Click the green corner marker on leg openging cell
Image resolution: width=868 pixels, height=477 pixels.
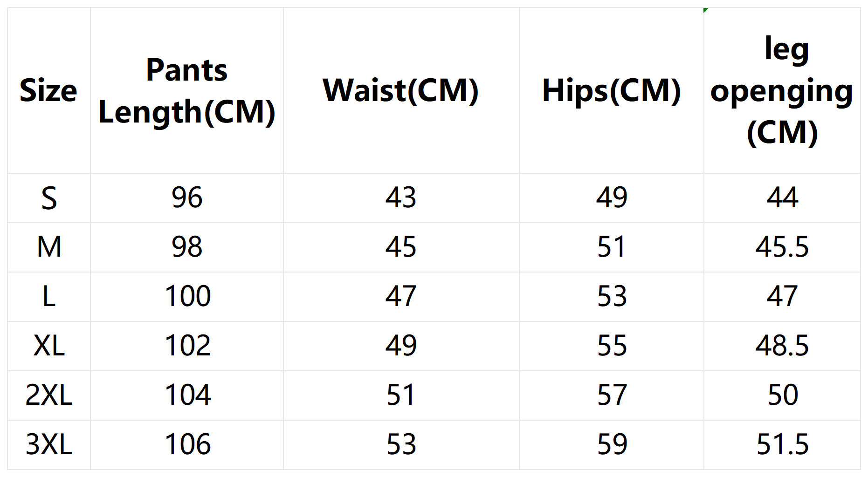(706, 10)
